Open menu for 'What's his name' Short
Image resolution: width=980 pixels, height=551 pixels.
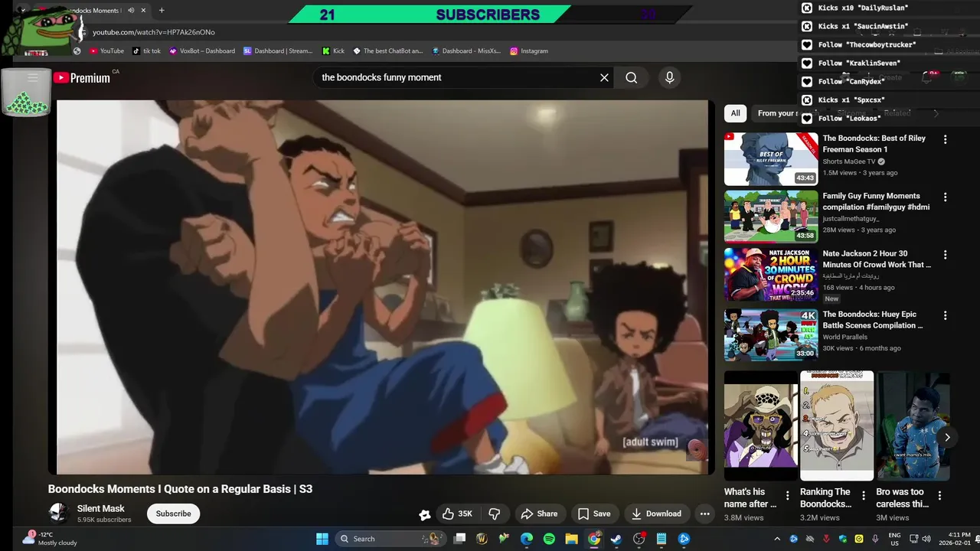click(x=787, y=496)
